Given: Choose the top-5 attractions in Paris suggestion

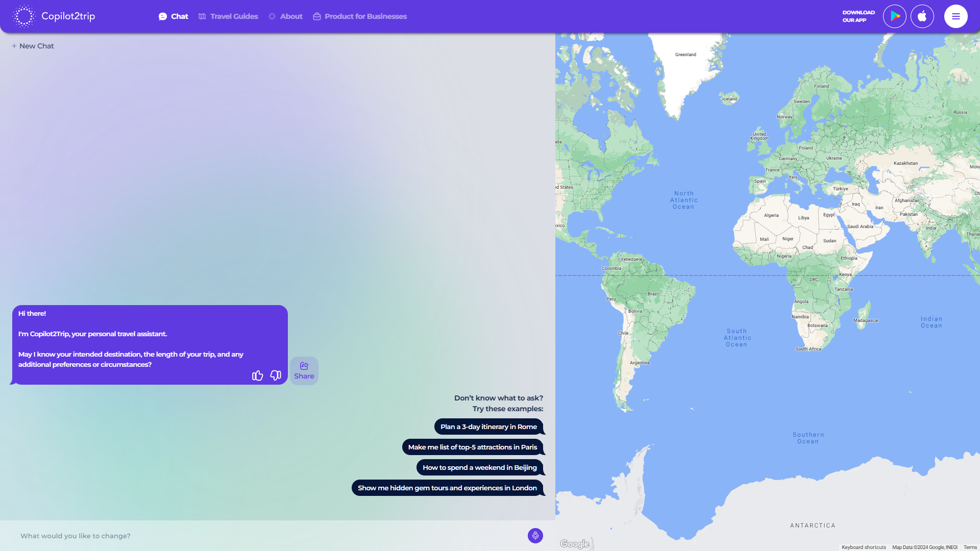Looking at the screenshot, I should [473, 447].
